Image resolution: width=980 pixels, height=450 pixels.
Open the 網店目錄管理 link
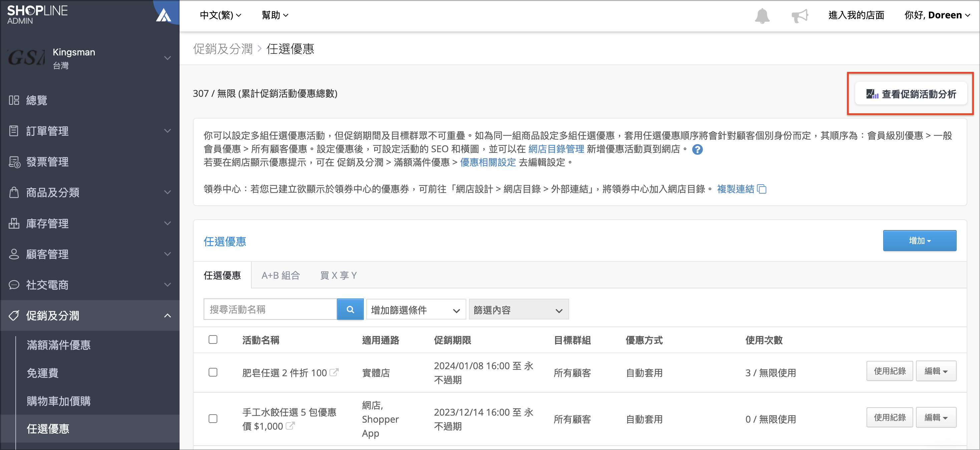556,149
